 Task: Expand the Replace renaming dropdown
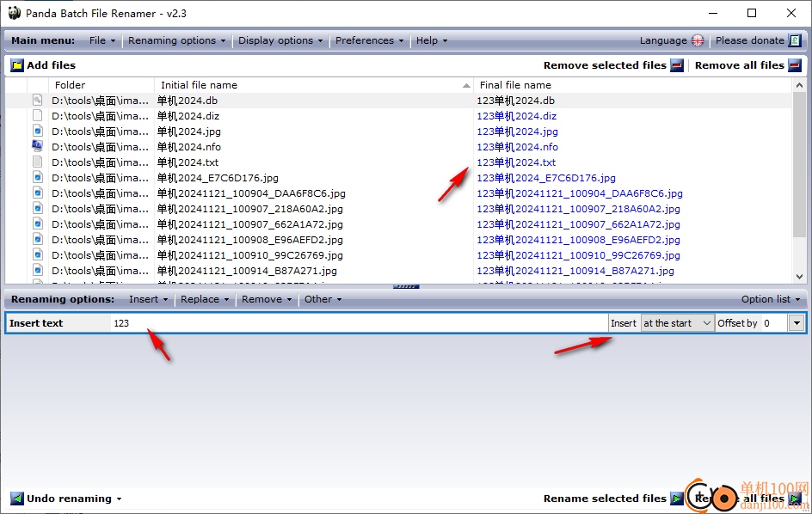205,299
